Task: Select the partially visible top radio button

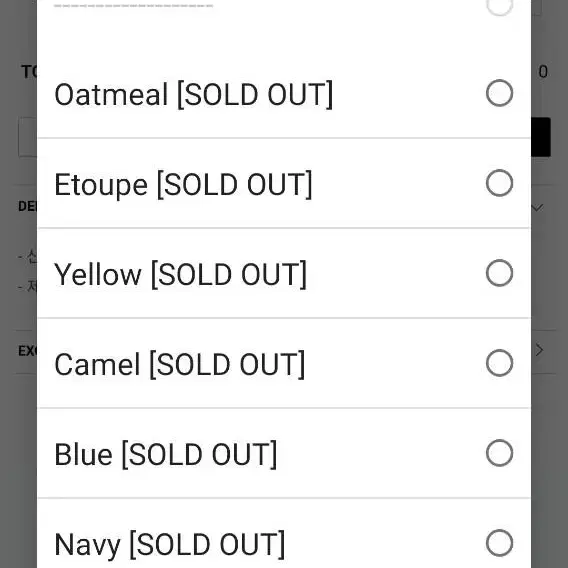Action: tap(499, 7)
